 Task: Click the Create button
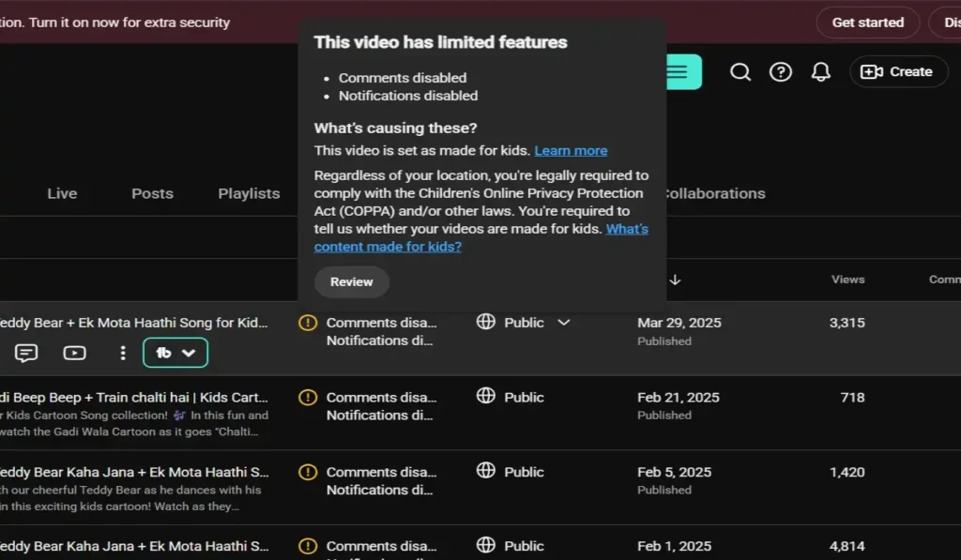point(898,72)
